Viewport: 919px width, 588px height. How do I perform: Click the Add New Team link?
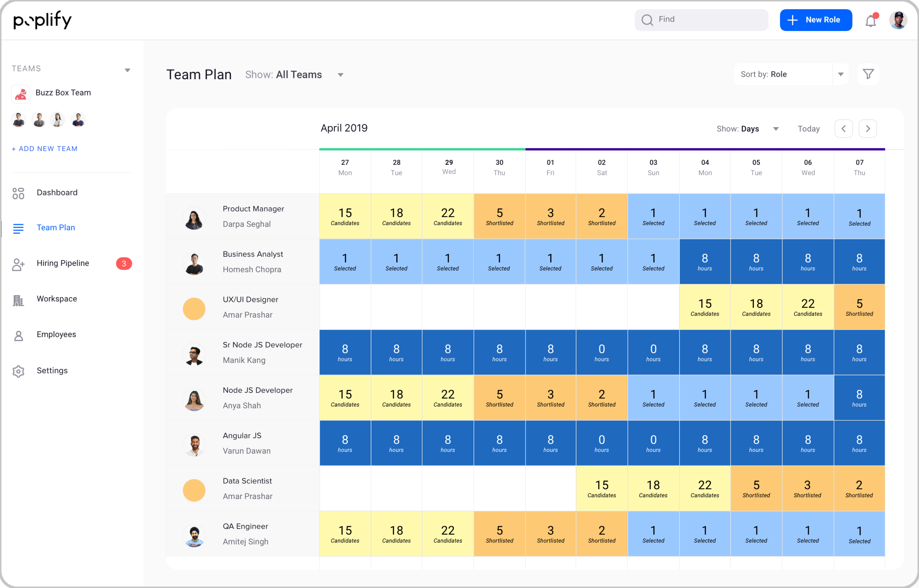point(45,149)
